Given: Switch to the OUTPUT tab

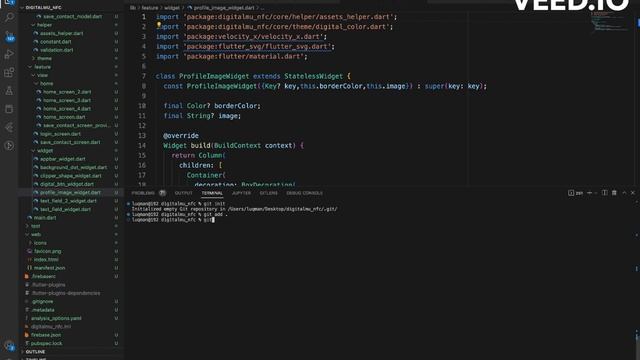Looking at the screenshot, I should pos(183,193).
